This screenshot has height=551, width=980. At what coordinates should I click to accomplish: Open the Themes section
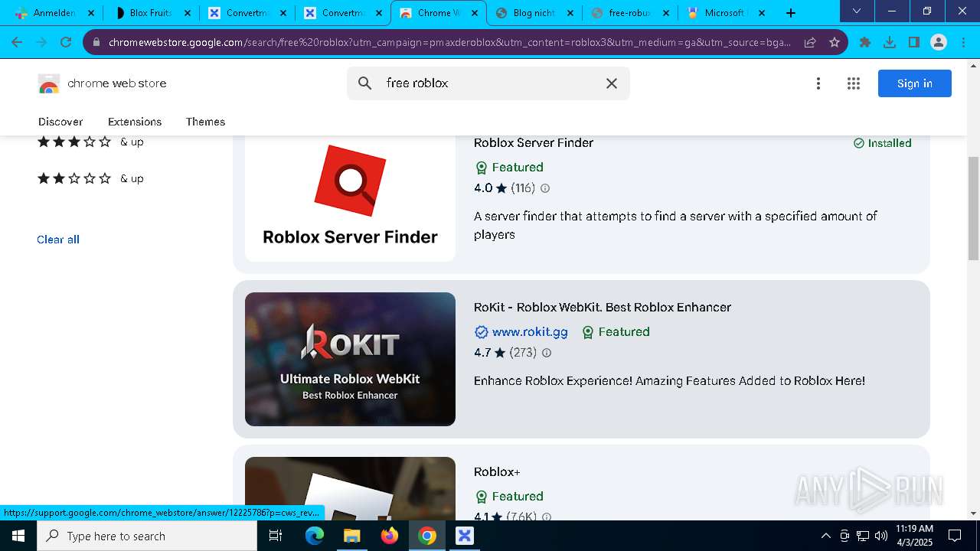205,122
